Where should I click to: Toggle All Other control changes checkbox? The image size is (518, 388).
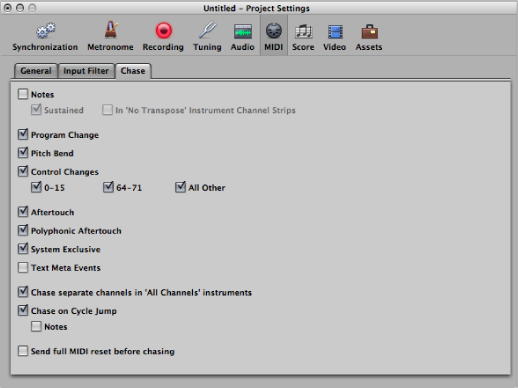(x=180, y=187)
